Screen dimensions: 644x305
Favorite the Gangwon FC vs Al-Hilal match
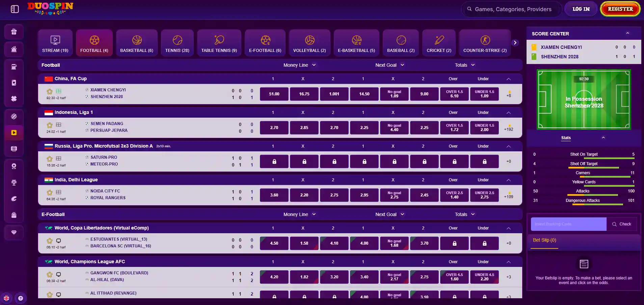point(50,274)
